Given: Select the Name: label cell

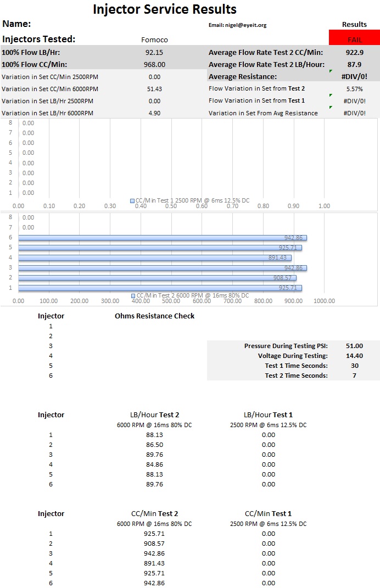Looking at the screenshot, I should 16,24.
